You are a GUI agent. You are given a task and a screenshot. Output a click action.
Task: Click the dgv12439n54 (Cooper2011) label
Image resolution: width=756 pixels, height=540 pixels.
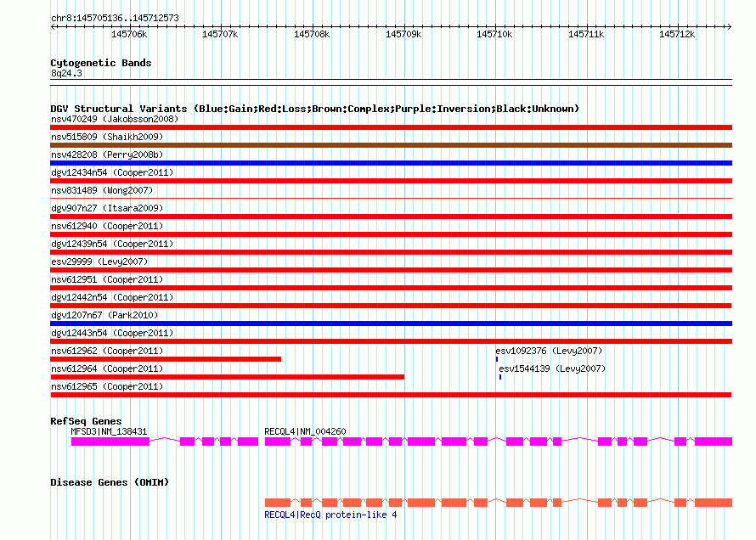(x=112, y=244)
